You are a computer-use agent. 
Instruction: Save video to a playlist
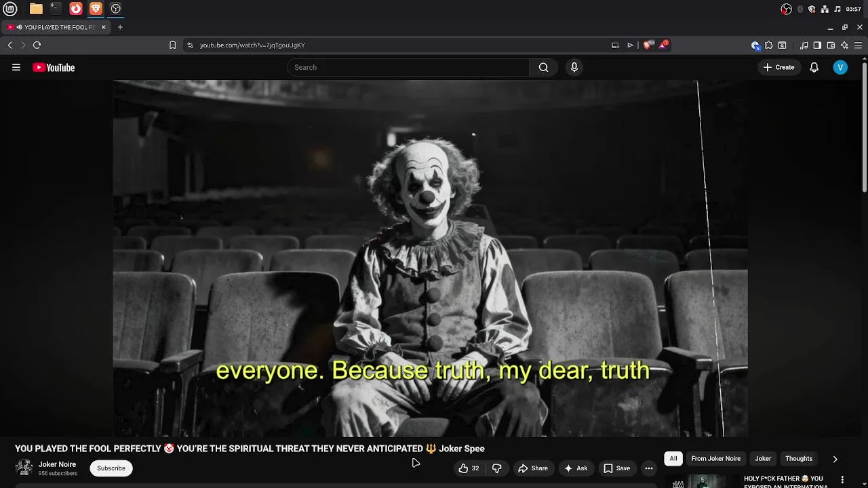pyautogui.click(x=616, y=468)
